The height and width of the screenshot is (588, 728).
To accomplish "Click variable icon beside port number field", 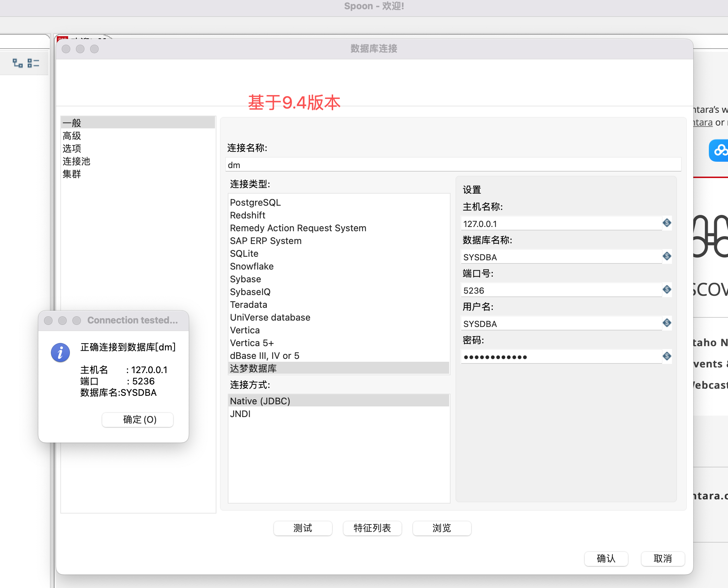I will tap(667, 289).
